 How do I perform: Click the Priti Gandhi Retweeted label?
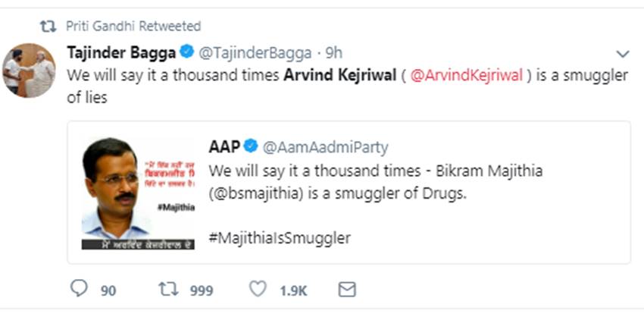134,26
